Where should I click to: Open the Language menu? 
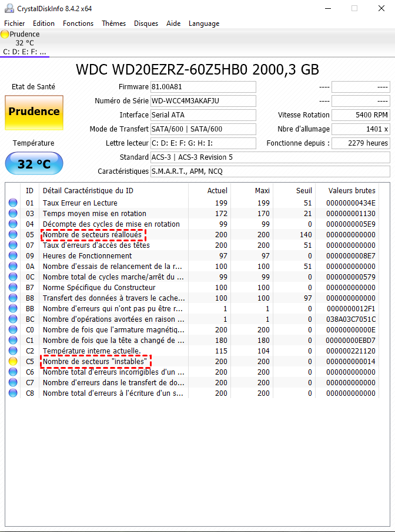[x=204, y=23]
